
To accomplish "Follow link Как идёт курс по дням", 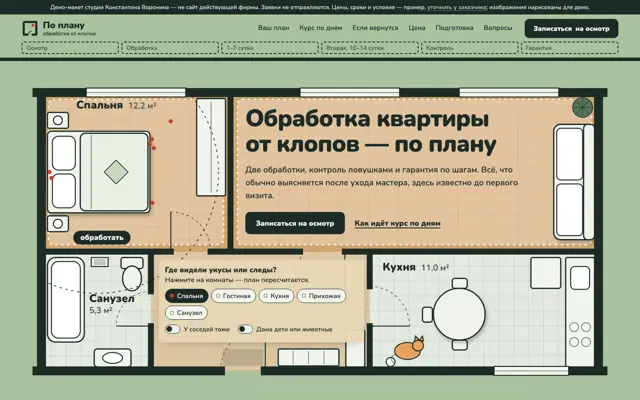I will (x=397, y=223).
